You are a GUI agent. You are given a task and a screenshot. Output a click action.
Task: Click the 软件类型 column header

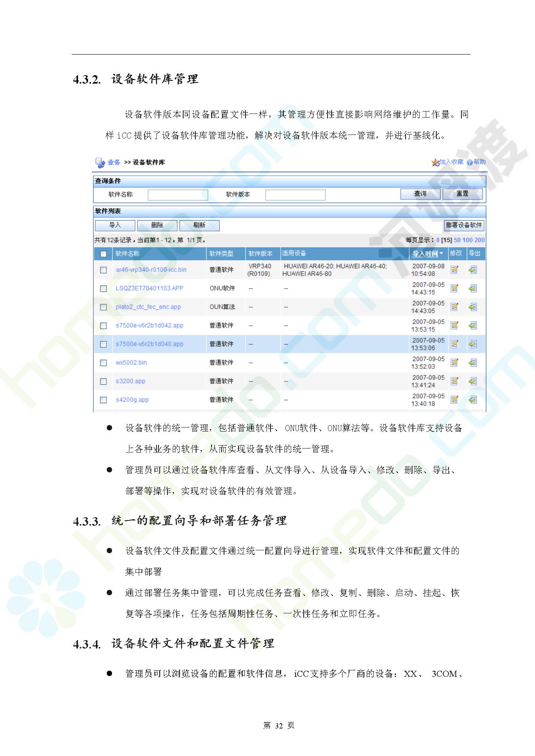tap(221, 254)
